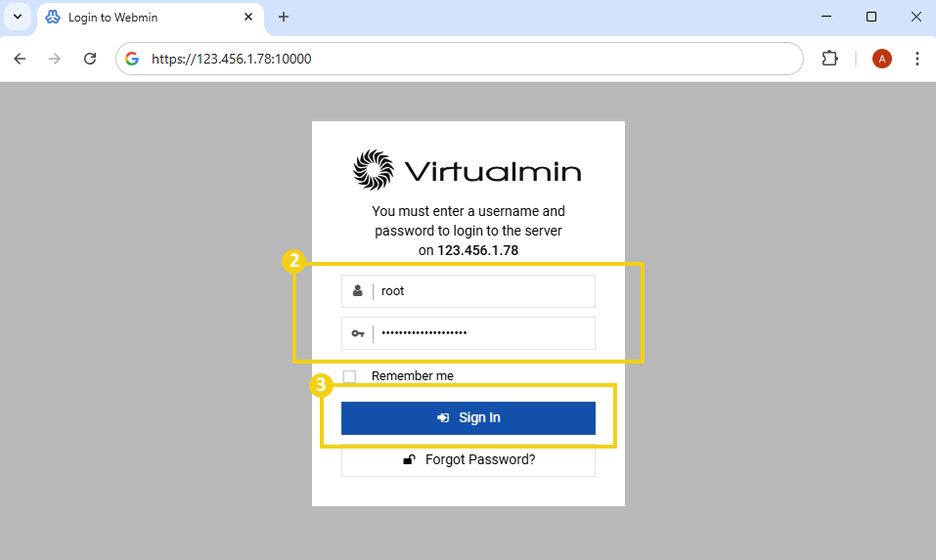936x560 pixels.
Task: Click the address bar URL
Action: pos(231,59)
